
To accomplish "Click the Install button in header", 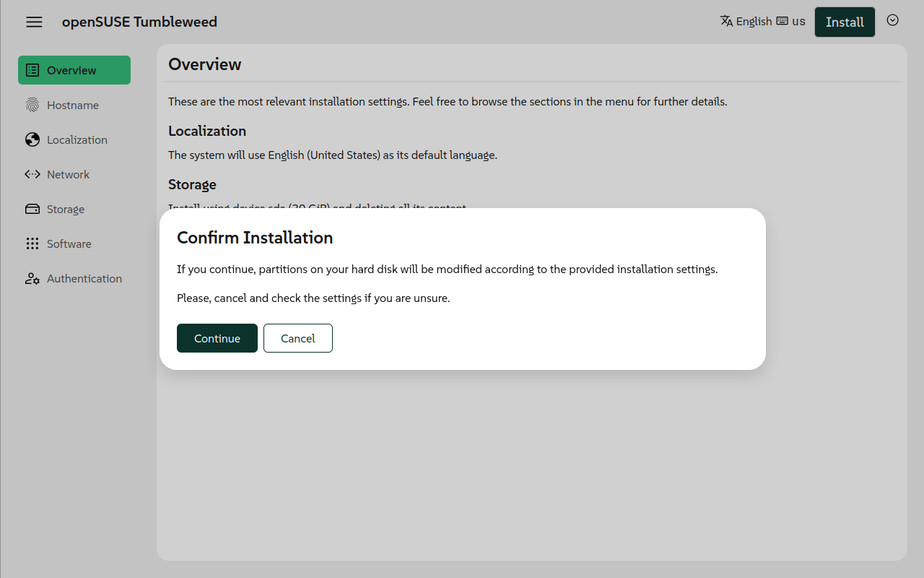I will point(845,22).
